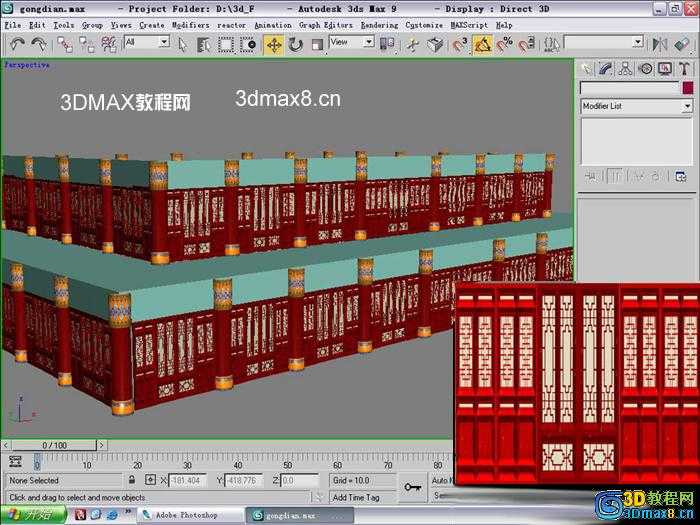This screenshot has height=525, width=700.
Task: Open the File menu
Action: [x=13, y=25]
